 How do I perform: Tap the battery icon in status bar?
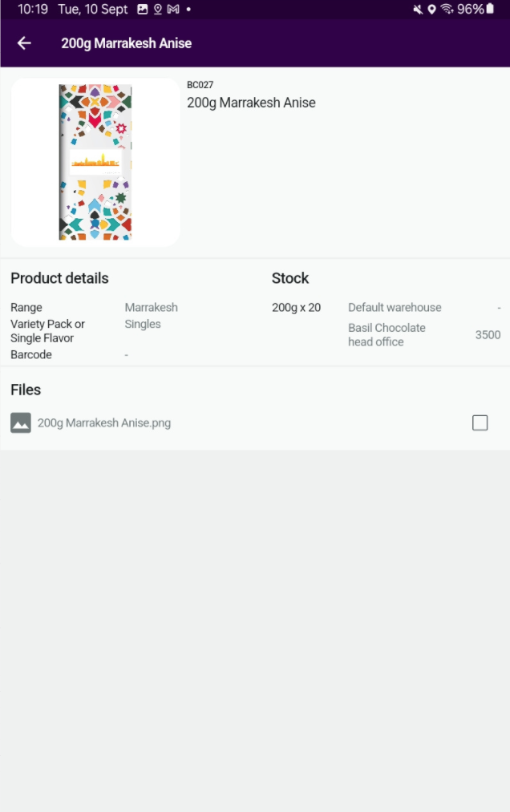(490, 10)
